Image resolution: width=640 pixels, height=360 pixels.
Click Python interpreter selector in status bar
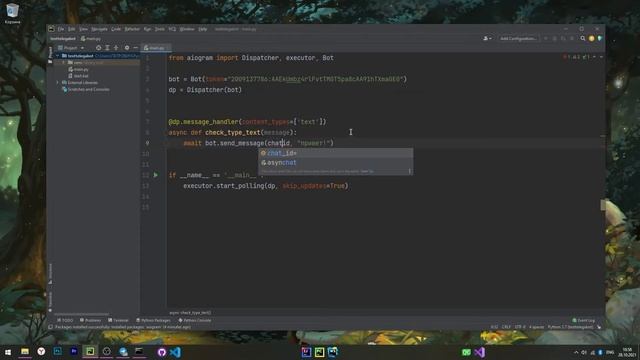coord(570,327)
